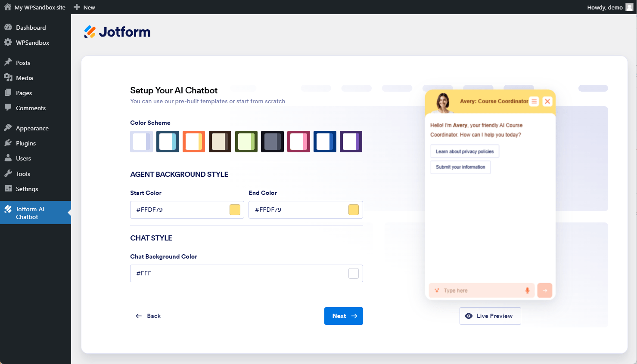Open the WPSandbox menu item

click(35, 42)
